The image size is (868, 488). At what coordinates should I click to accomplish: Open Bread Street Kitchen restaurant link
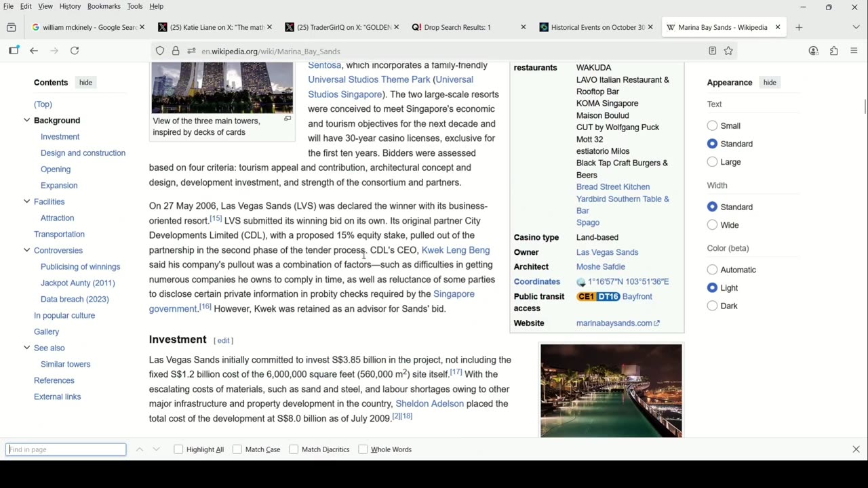[x=613, y=187]
